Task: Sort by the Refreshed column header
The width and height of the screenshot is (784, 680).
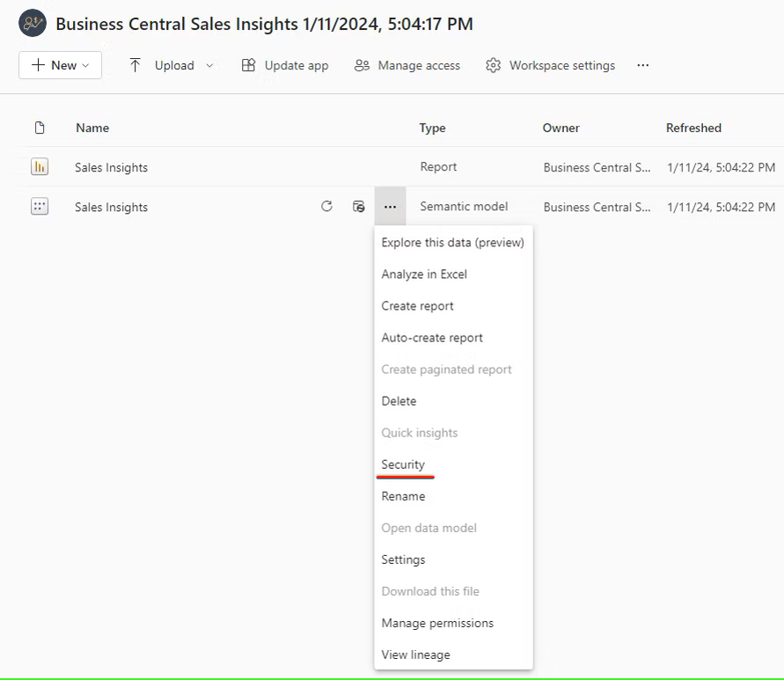Action: pyautogui.click(x=693, y=128)
